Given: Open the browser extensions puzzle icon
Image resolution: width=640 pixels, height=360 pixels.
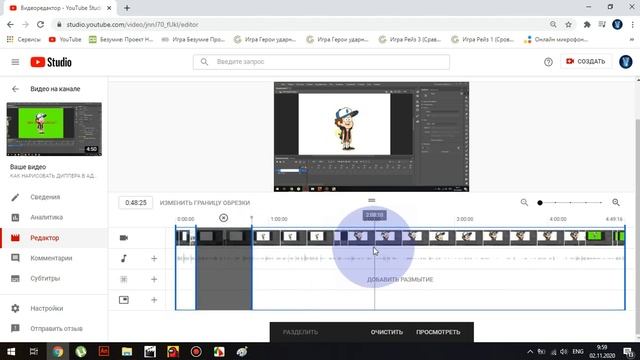Looking at the screenshot, I should (x=587, y=24).
